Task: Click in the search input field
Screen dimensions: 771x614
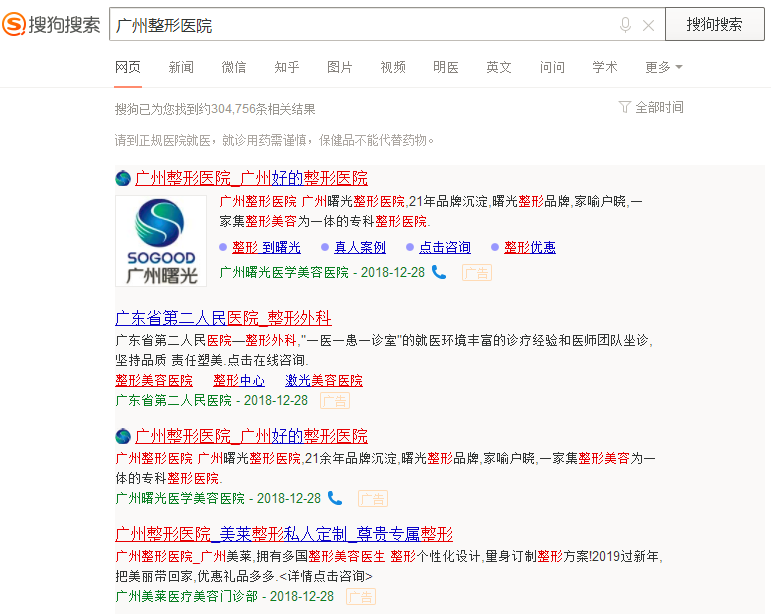Action: coord(360,25)
